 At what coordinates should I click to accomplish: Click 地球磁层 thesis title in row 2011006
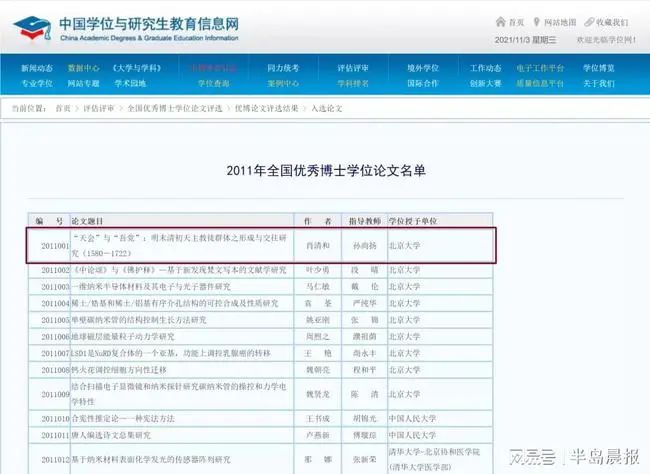click(123, 337)
